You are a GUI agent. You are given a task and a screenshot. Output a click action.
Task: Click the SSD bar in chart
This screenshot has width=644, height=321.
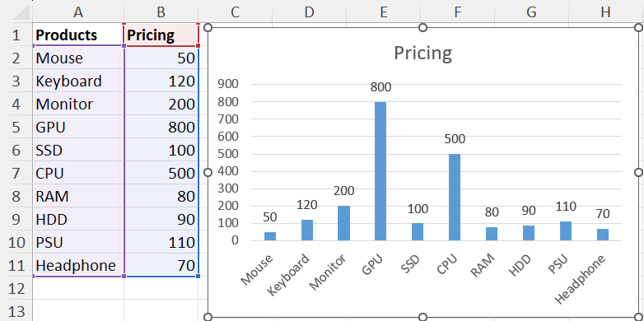(x=418, y=231)
